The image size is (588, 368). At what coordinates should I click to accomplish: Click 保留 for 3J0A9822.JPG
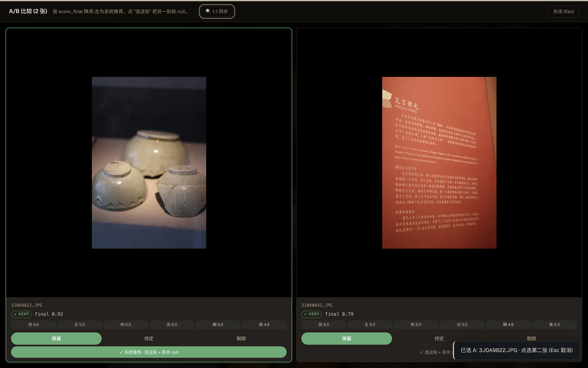[x=56, y=338]
